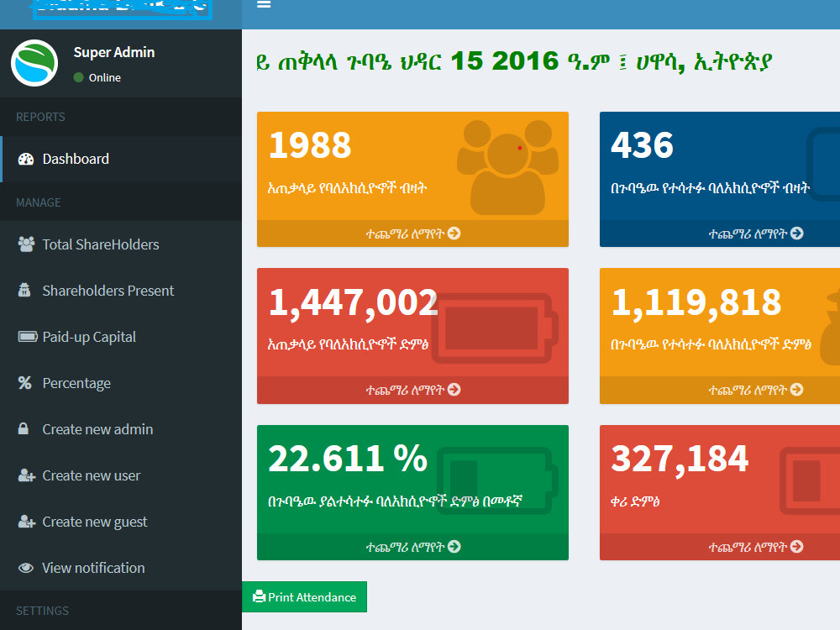
Task: Click the 1,447,002 value text
Action: (354, 302)
